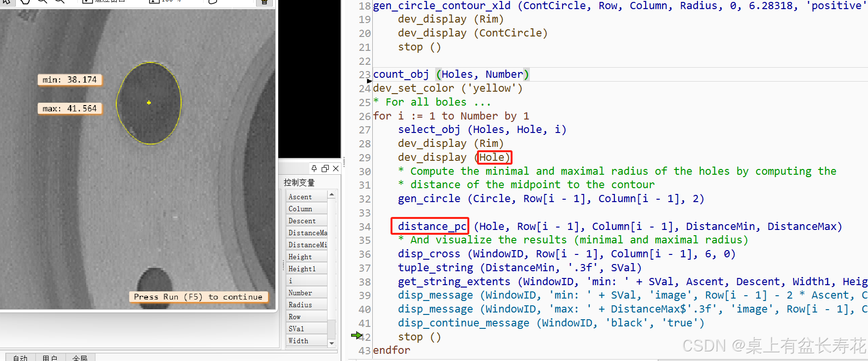
Task: Close the control variables panel
Action: click(x=336, y=168)
